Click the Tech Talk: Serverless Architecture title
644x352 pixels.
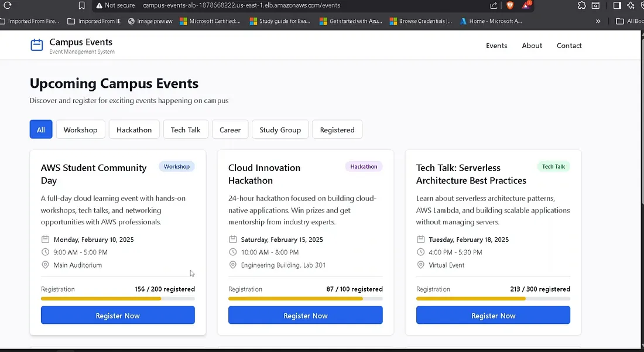pyautogui.click(x=471, y=174)
